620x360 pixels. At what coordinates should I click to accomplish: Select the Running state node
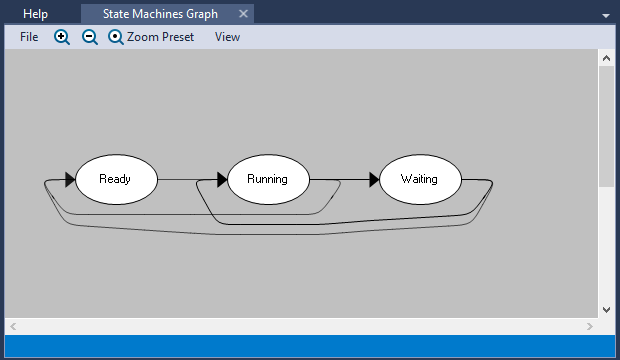[x=268, y=180]
